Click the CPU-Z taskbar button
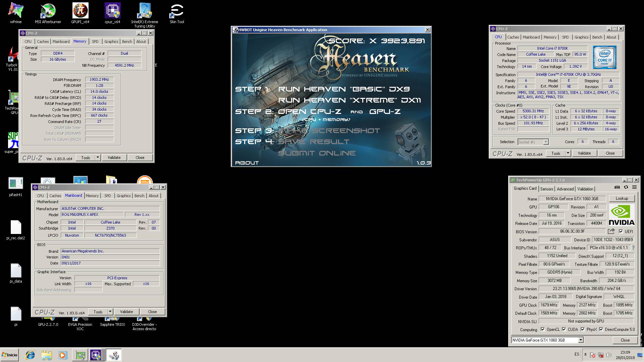Screen dimensions: 644x362 click(x=96, y=355)
